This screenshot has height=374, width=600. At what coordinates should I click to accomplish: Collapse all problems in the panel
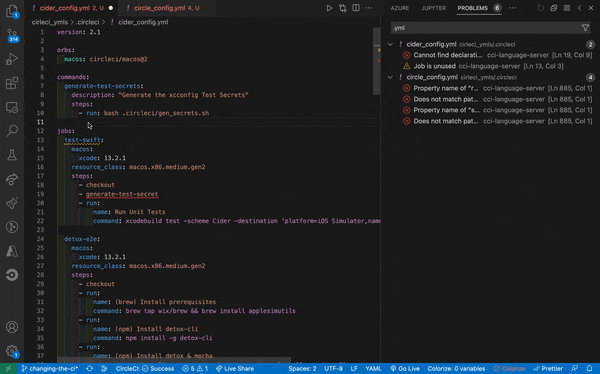[554, 8]
